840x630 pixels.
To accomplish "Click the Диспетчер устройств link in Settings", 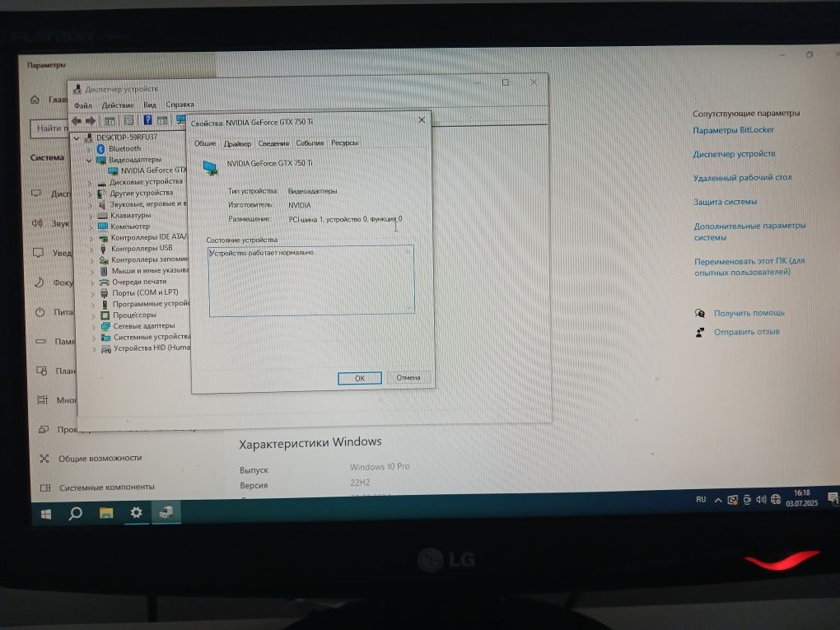I will point(734,154).
